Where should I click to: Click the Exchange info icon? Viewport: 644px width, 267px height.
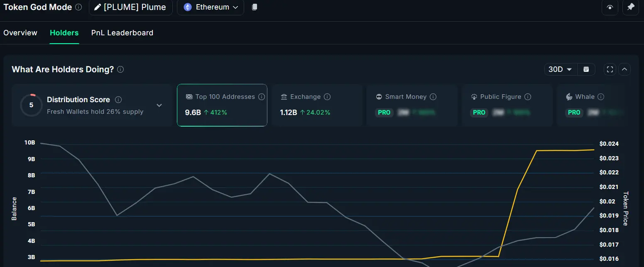tap(327, 97)
